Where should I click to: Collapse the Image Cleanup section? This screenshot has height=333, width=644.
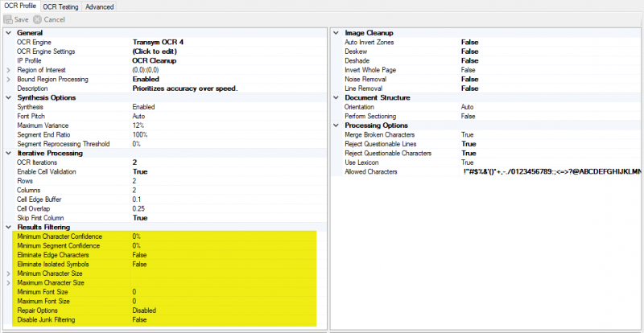[336, 33]
